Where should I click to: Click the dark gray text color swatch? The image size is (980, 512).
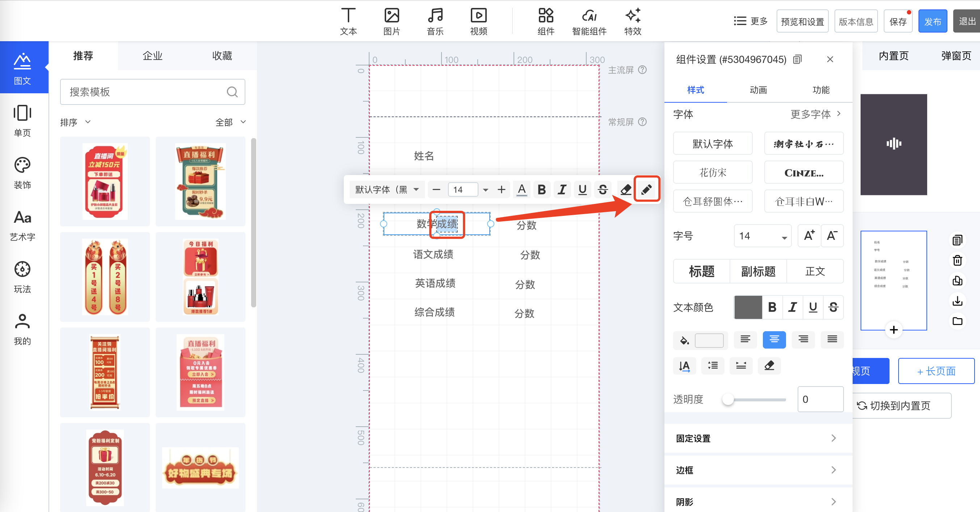coord(748,307)
